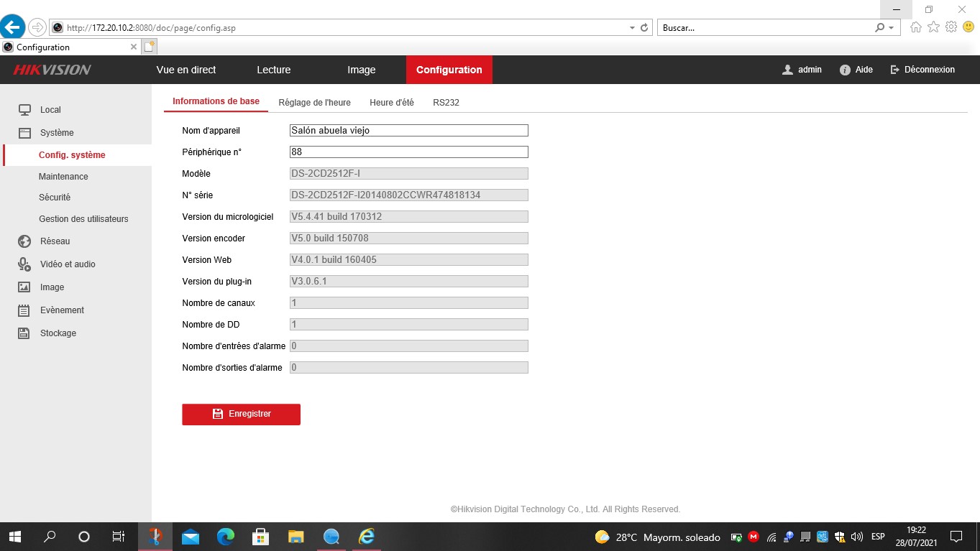
Task: Click the Enregistrer button
Action: 241,415
